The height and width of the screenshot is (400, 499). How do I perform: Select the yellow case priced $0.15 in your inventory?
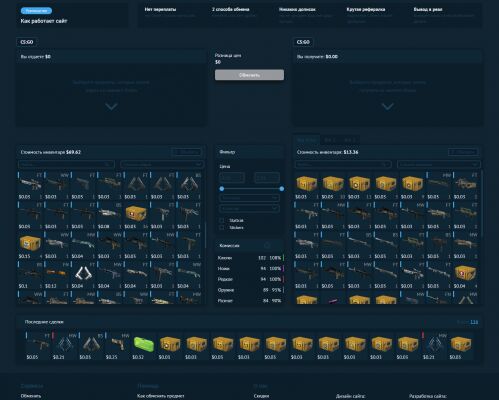(x=30, y=246)
